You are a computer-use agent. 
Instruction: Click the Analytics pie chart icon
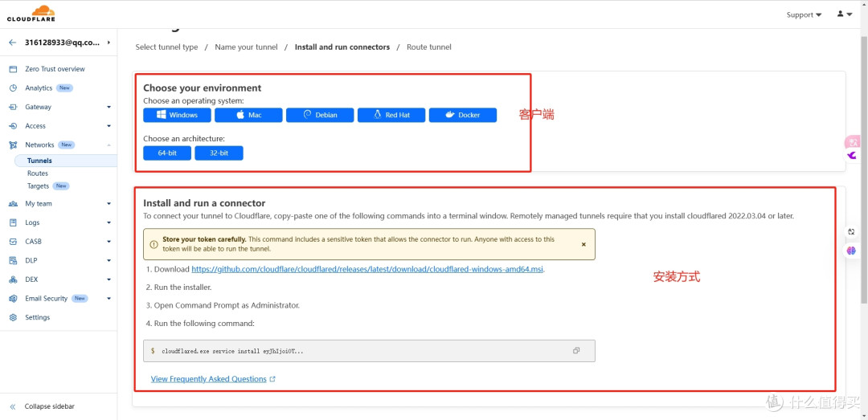click(x=14, y=88)
